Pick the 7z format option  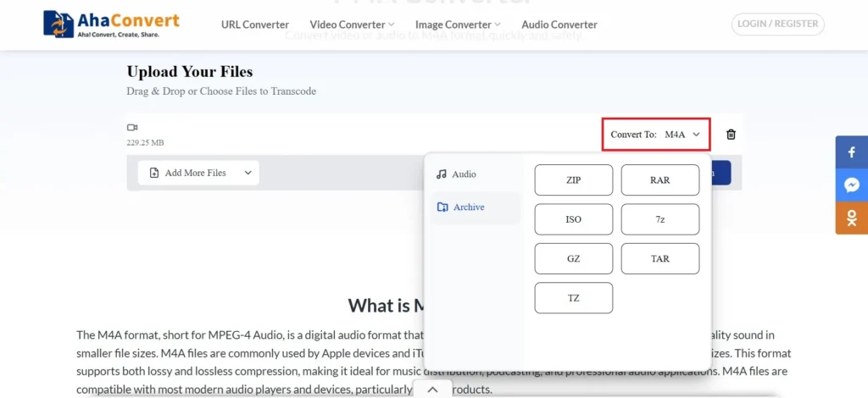pos(659,219)
